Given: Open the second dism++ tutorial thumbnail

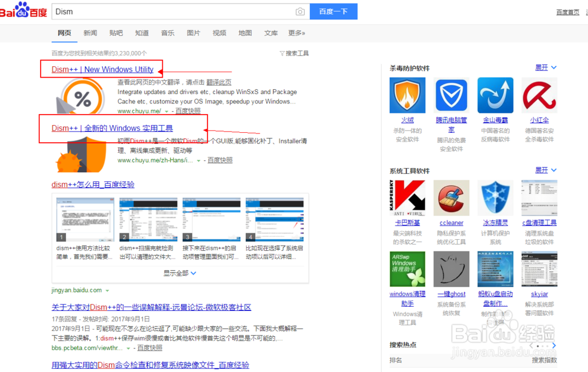Looking at the screenshot, I should [148, 220].
